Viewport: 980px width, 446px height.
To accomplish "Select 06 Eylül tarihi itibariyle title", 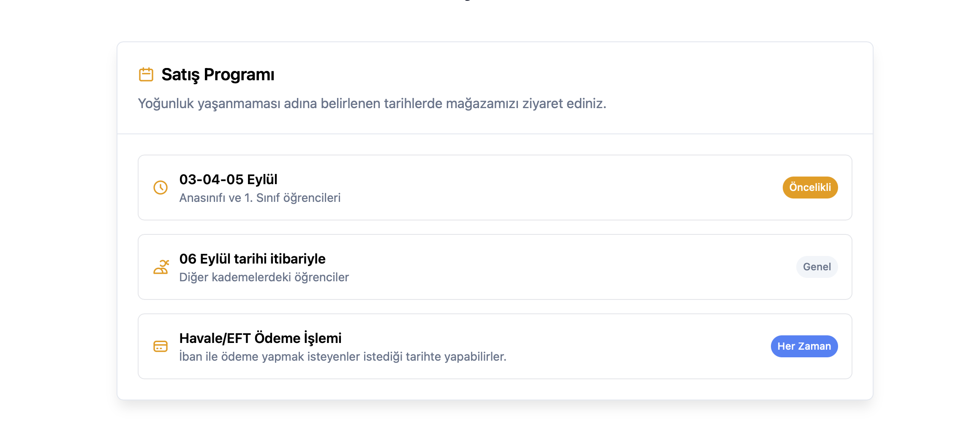I will 253,259.
